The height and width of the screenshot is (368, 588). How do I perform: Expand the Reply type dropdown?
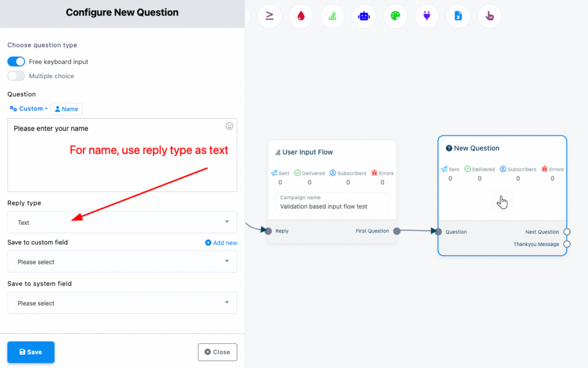(122, 223)
